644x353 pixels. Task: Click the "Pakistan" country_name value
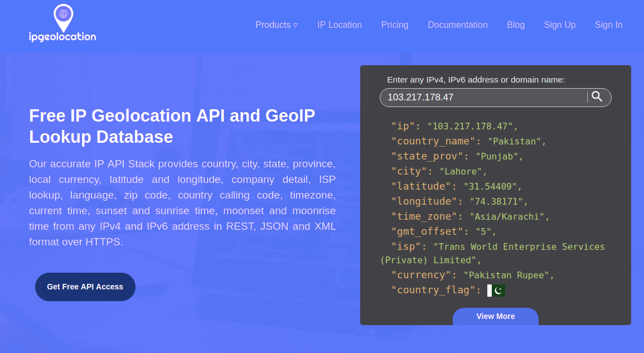[x=514, y=141]
